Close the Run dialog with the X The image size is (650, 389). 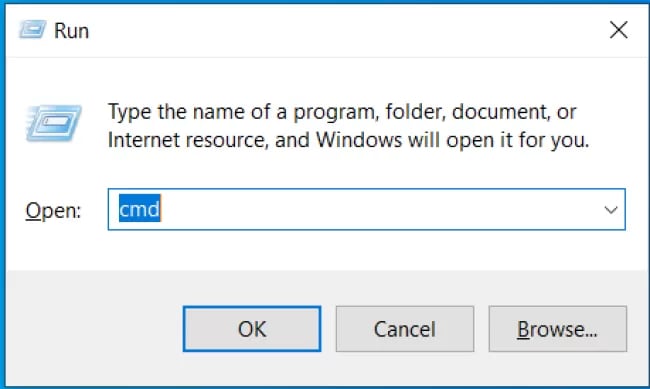(618, 30)
